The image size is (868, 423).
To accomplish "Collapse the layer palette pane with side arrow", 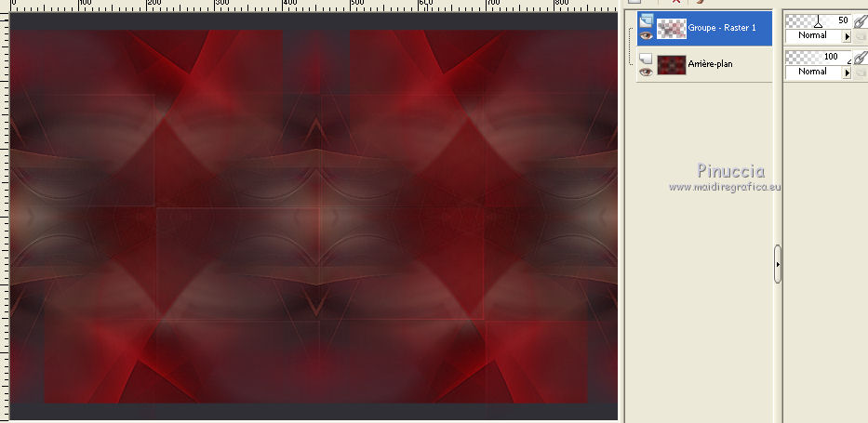I will pyautogui.click(x=778, y=264).
